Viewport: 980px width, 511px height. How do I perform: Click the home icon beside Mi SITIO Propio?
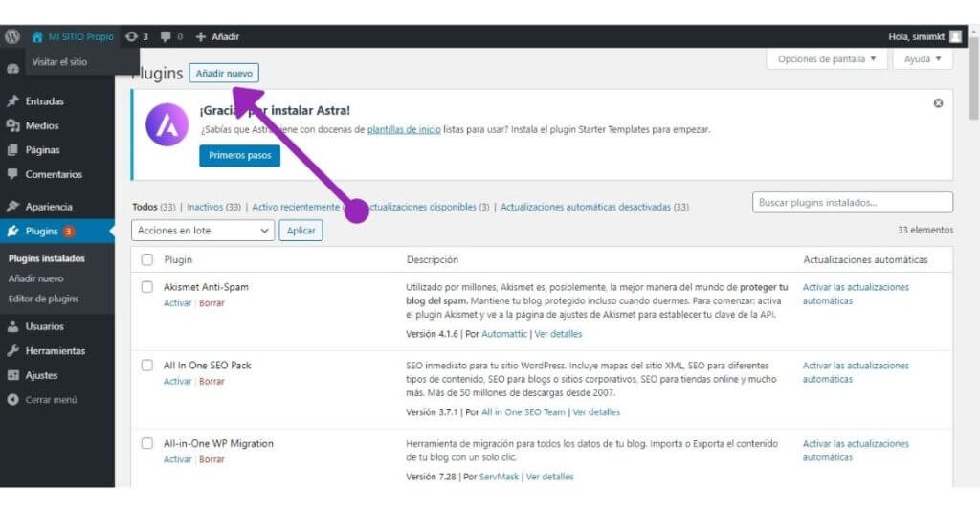tap(37, 37)
